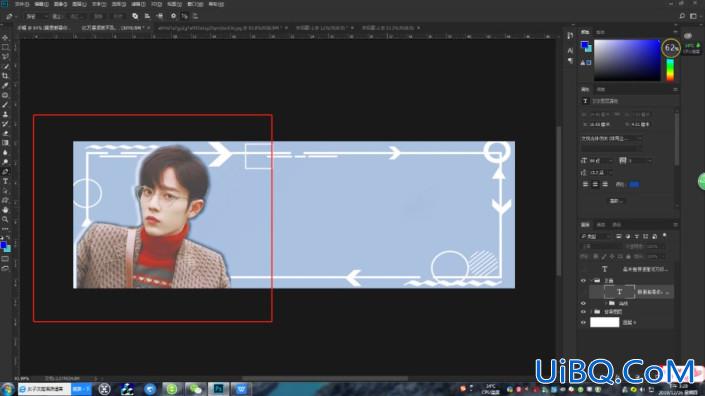This screenshot has height=396, width=705.
Task: Filter layers by type layer icon
Action: pos(637,236)
